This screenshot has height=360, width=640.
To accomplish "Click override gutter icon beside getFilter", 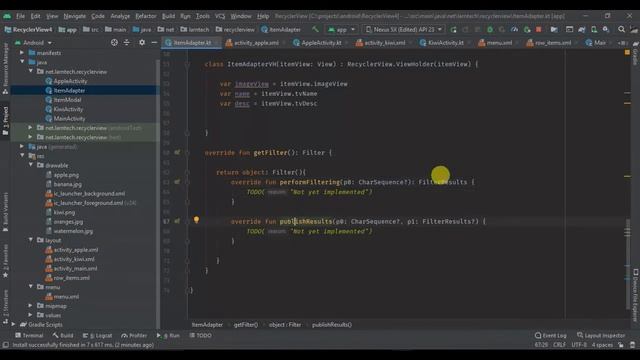I will pyautogui.click(x=177, y=152).
